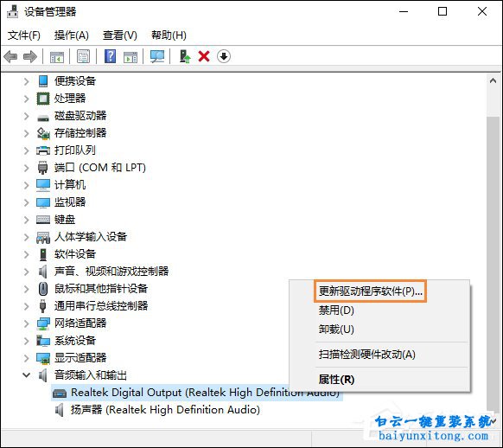Click the 人体学输入设备 icon
This screenshot has height=448, width=503.
pyautogui.click(x=43, y=237)
